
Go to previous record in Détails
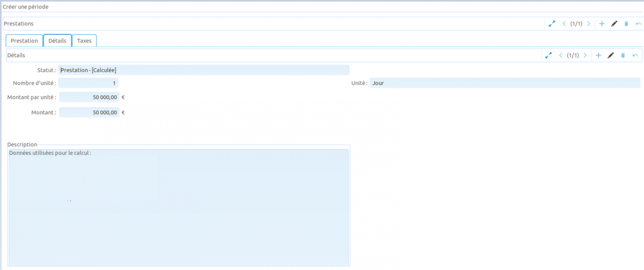coord(561,55)
